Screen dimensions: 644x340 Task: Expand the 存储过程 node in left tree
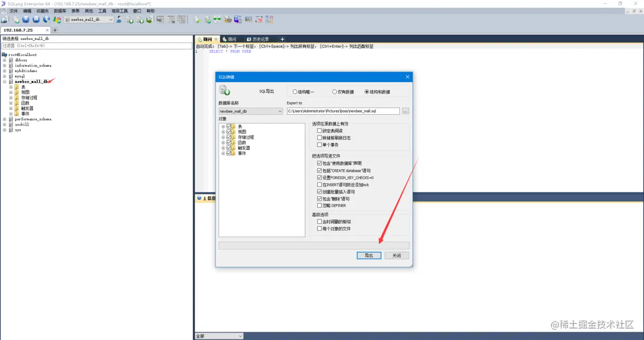pos(11,98)
